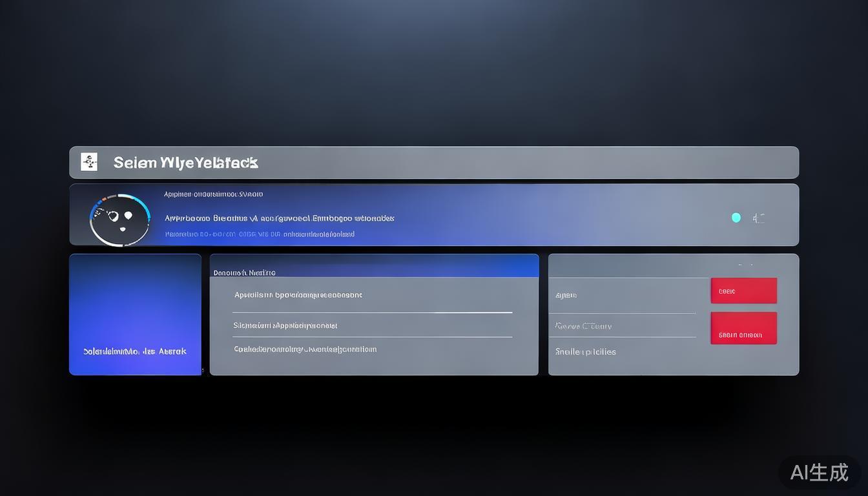Switch to the 'Danoinoft Nieitire' tab header
The height and width of the screenshot is (496, 868).
click(x=245, y=273)
